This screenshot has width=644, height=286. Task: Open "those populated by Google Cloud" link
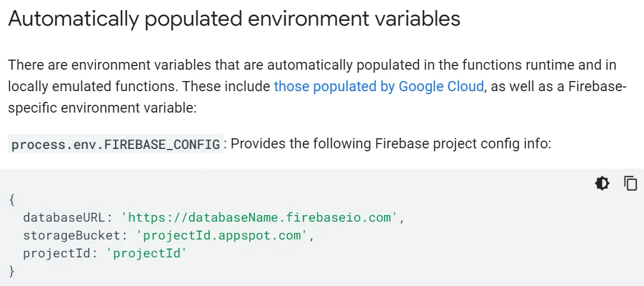[x=379, y=86]
